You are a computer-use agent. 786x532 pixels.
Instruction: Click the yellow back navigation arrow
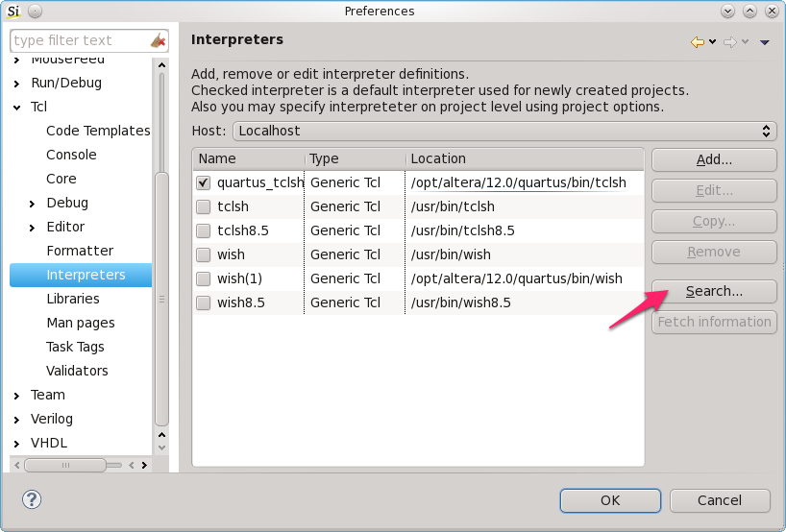click(x=697, y=42)
